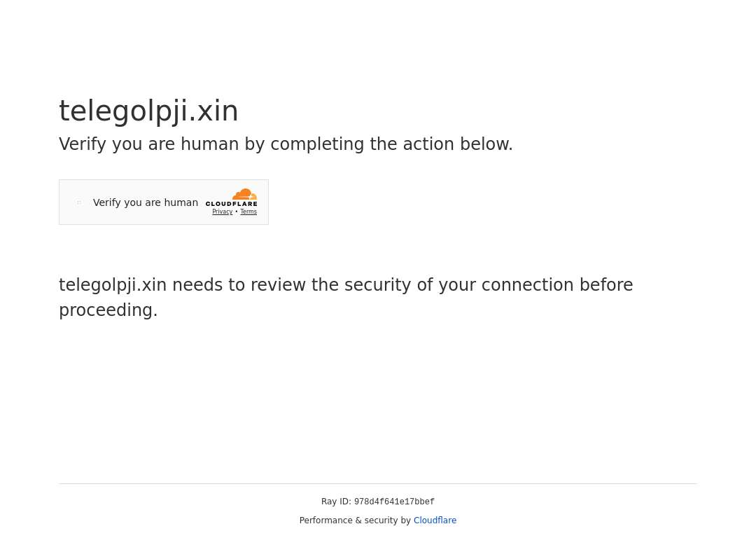Image resolution: width=756 pixels, height=538 pixels.
Task: Follow the blue Cloudflare footer link
Action: [x=435, y=520]
